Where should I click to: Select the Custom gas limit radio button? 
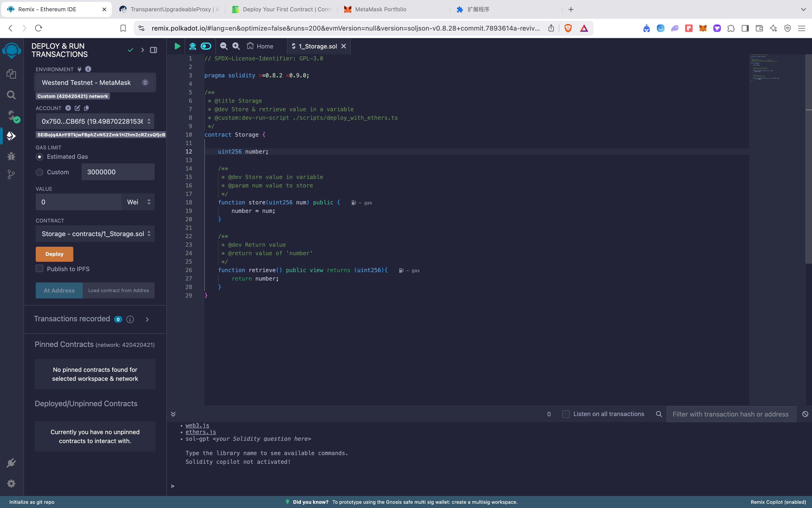click(40, 172)
